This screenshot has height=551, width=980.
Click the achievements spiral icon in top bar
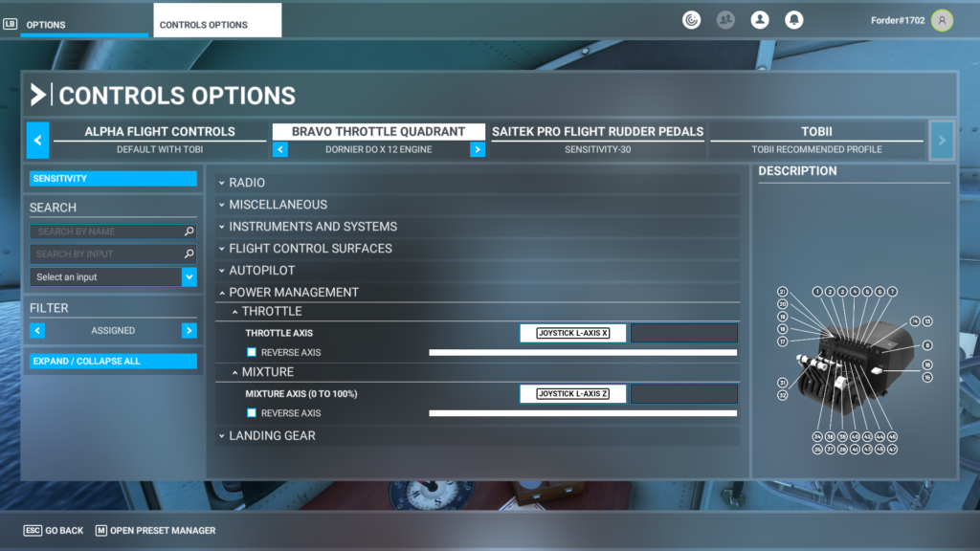[691, 20]
